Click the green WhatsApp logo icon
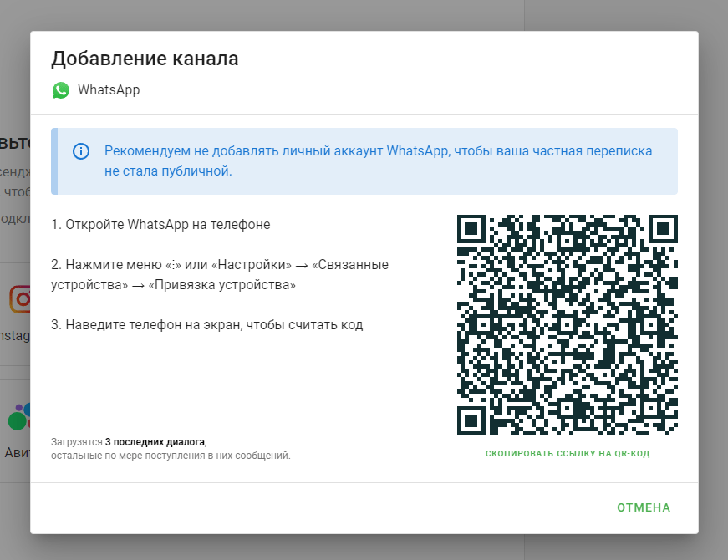The image size is (728, 560). point(61,90)
